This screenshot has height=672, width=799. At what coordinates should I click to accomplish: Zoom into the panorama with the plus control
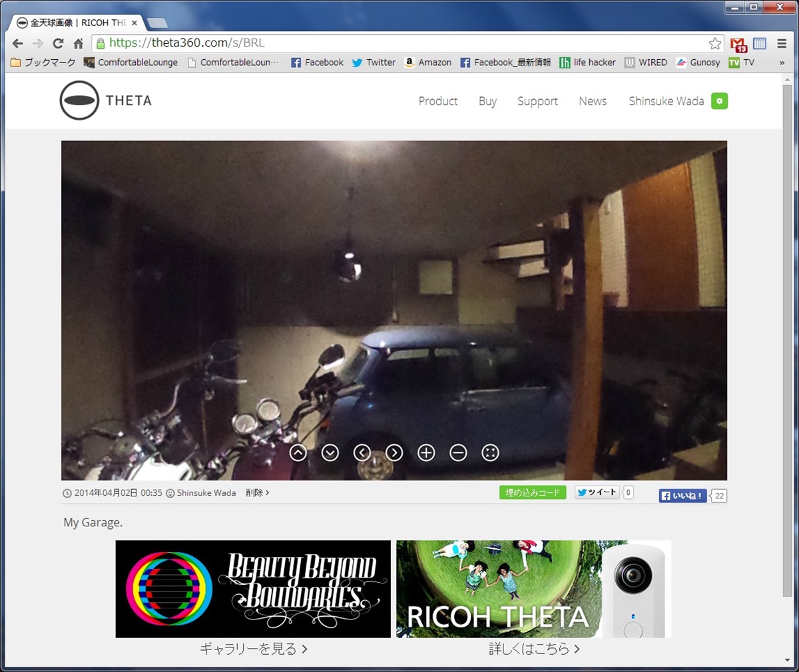click(426, 452)
